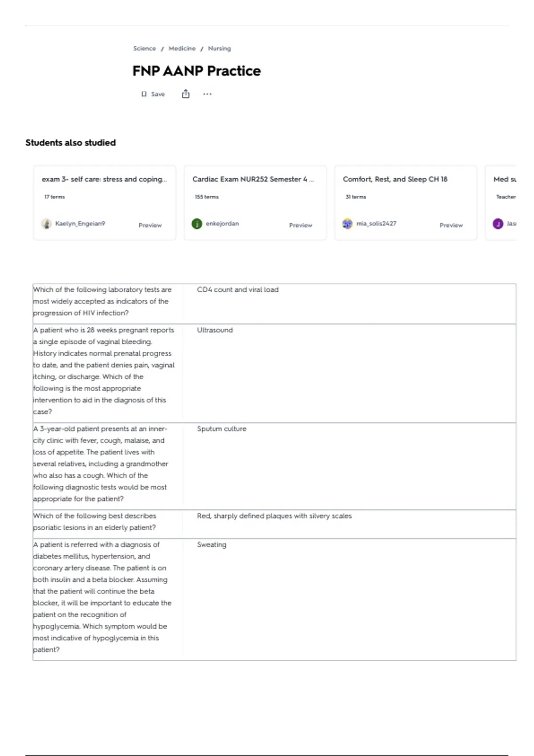
Task: Open the three-dot more options menu
Action: (207, 94)
